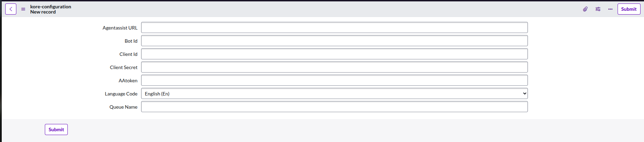
Task: Click the bottom-left Submit button
Action: (x=56, y=130)
